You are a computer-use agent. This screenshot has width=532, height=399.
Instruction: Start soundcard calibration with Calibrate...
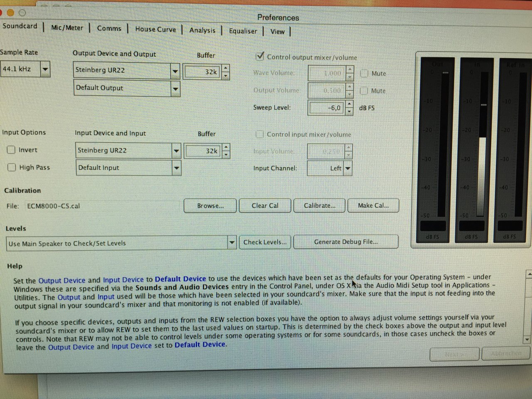coord(319,206)
